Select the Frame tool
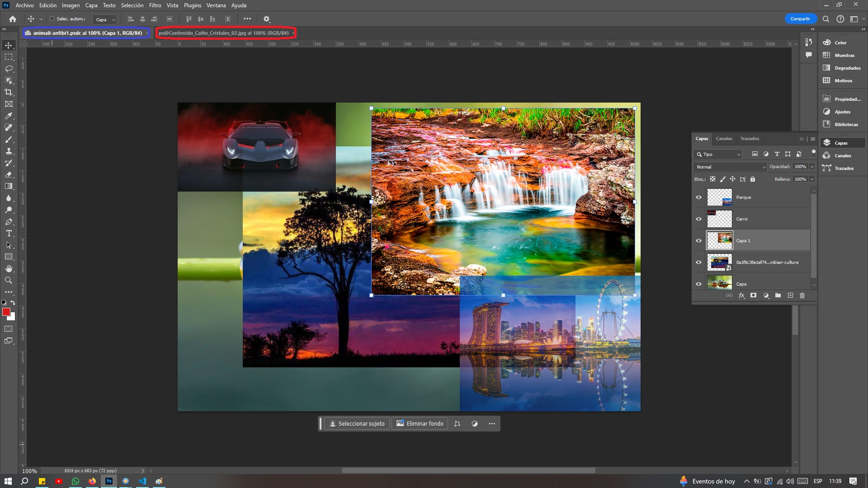Viewport: 868px width, 488px height. (9, 104)
